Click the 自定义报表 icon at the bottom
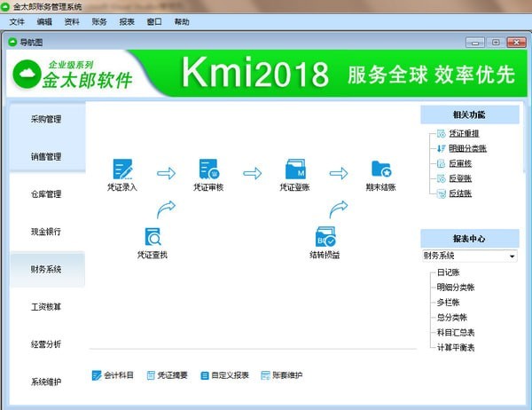Screen dimensions: 532x410 point(205,375)
